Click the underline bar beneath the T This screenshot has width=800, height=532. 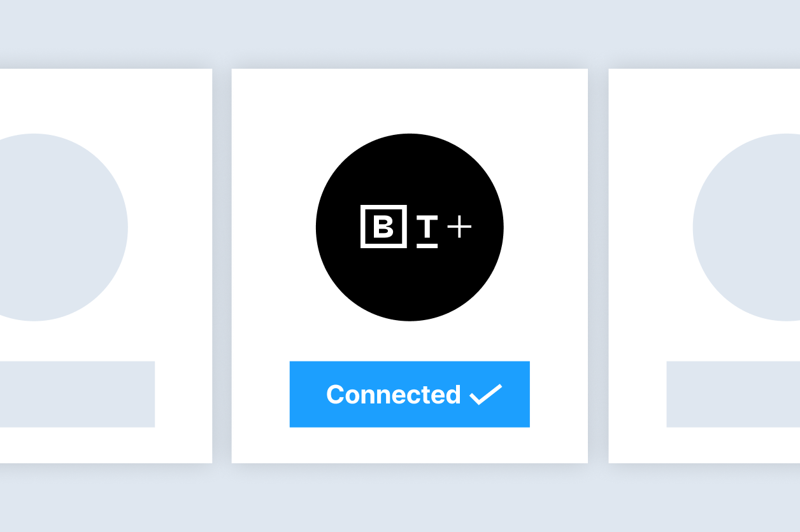click(x=427, y=245)
